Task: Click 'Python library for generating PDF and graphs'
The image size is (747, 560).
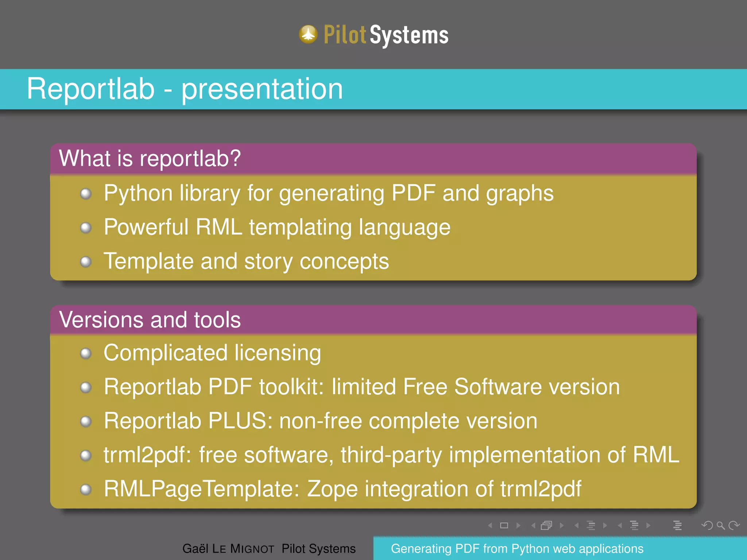Action: [328, 193]
